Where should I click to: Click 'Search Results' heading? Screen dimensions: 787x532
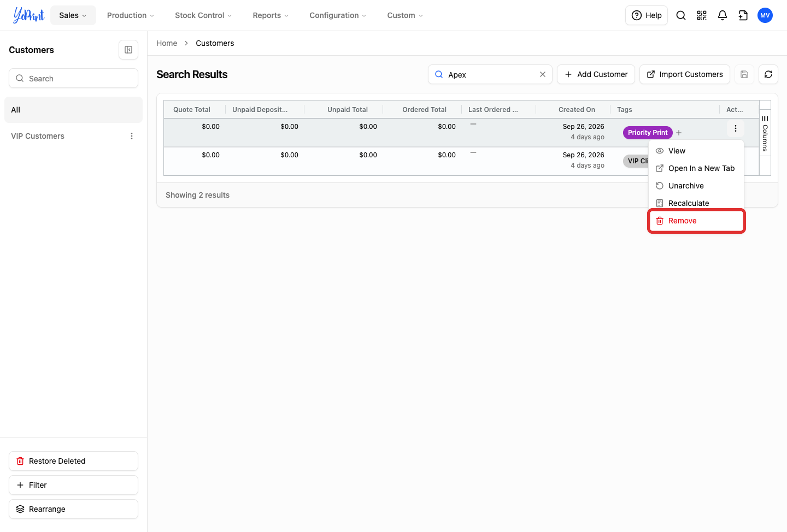point(192,74)
